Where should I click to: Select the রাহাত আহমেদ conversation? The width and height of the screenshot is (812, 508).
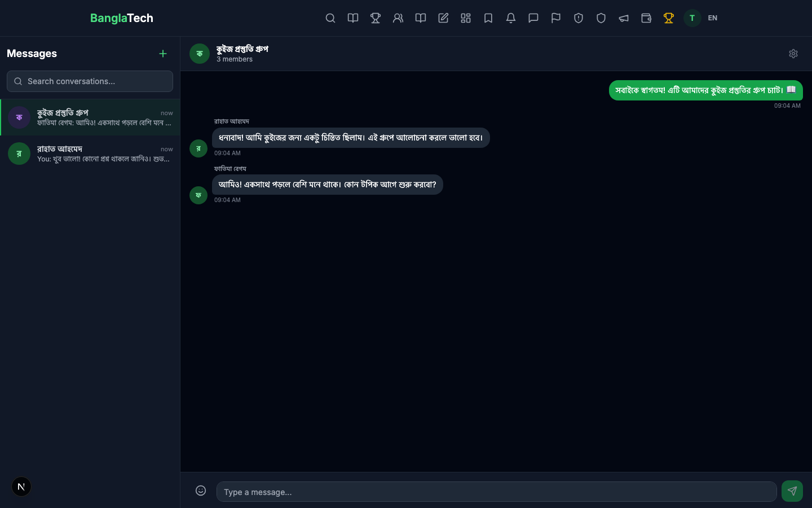(x=90, y=154)
